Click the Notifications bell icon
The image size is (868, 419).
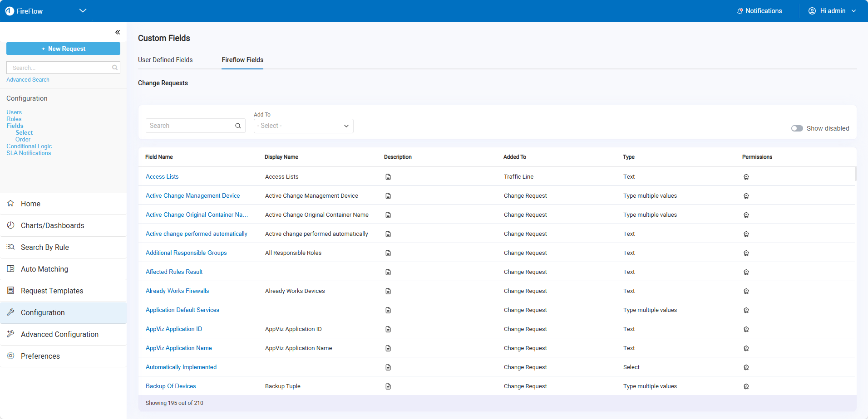tap(740, 11)
